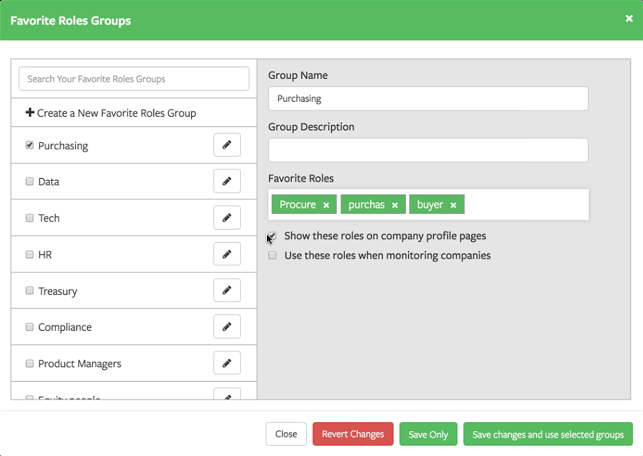The height and width of the screenshot is (456, 643).
Task: Check the Data group checkbox
Action: point(30,182)
